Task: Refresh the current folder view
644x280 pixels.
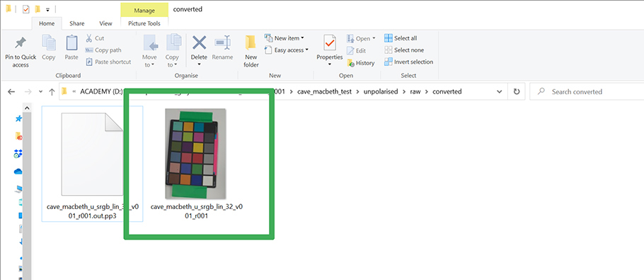Action: pyautogui.click(x=517, y=91)
